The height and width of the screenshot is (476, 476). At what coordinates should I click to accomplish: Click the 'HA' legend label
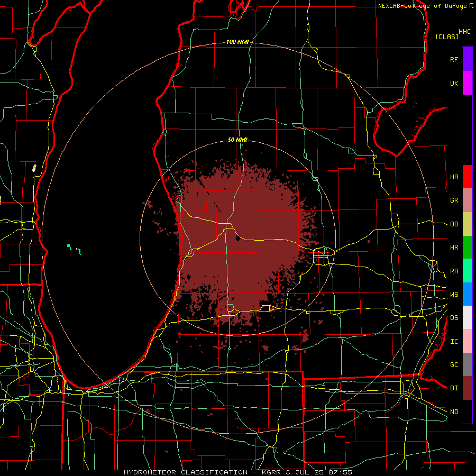pyautogui.click(x=454, y=177)
